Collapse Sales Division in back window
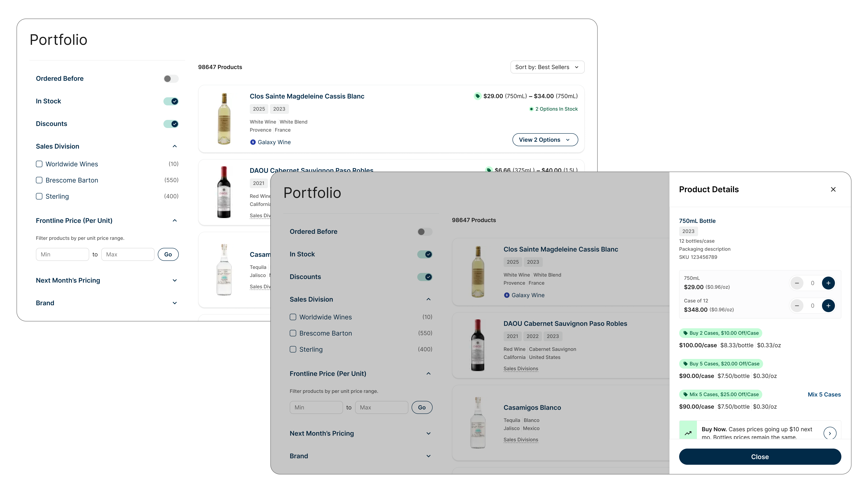 (175, 146)
